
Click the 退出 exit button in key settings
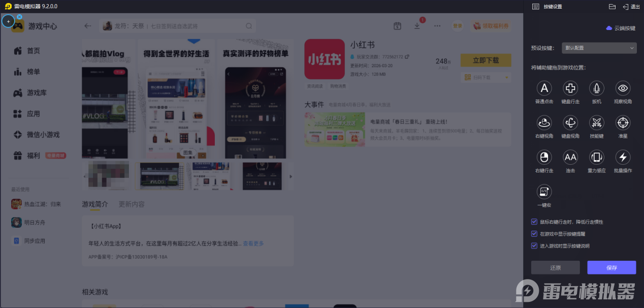[631, 7]
